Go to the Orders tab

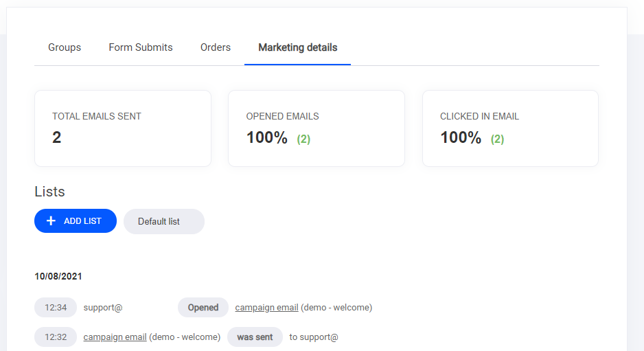(x=216, y=47)
